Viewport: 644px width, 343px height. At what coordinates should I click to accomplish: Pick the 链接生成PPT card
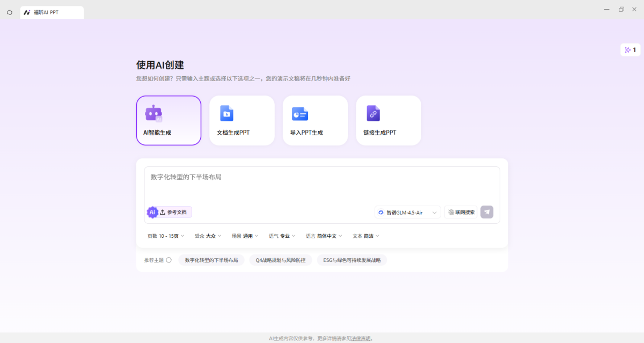(x=389, y=120)
